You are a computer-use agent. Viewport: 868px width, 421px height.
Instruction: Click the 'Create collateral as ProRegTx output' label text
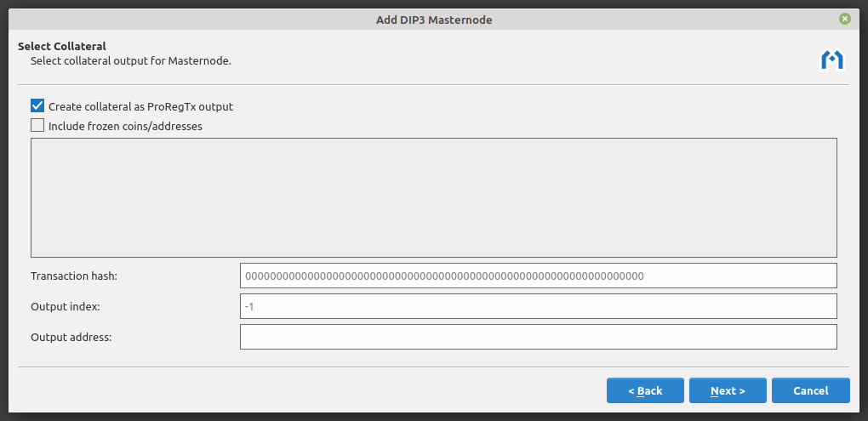(140, 107)
